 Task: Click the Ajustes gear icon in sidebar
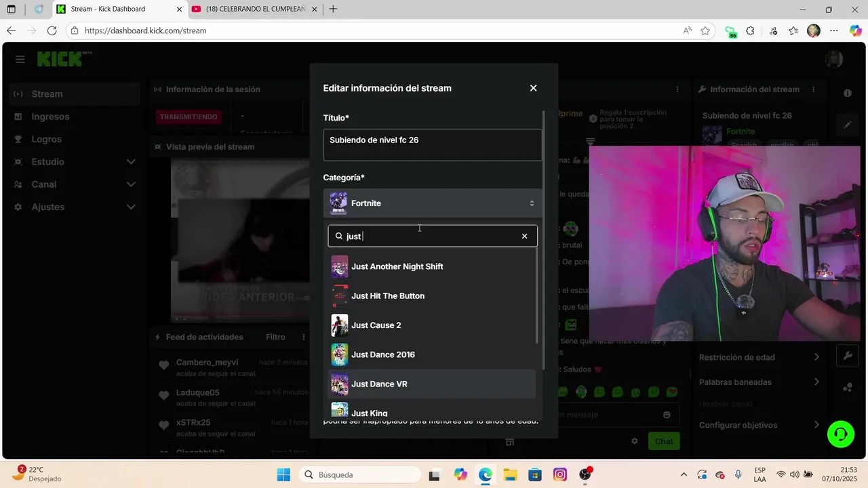[18, 207]
